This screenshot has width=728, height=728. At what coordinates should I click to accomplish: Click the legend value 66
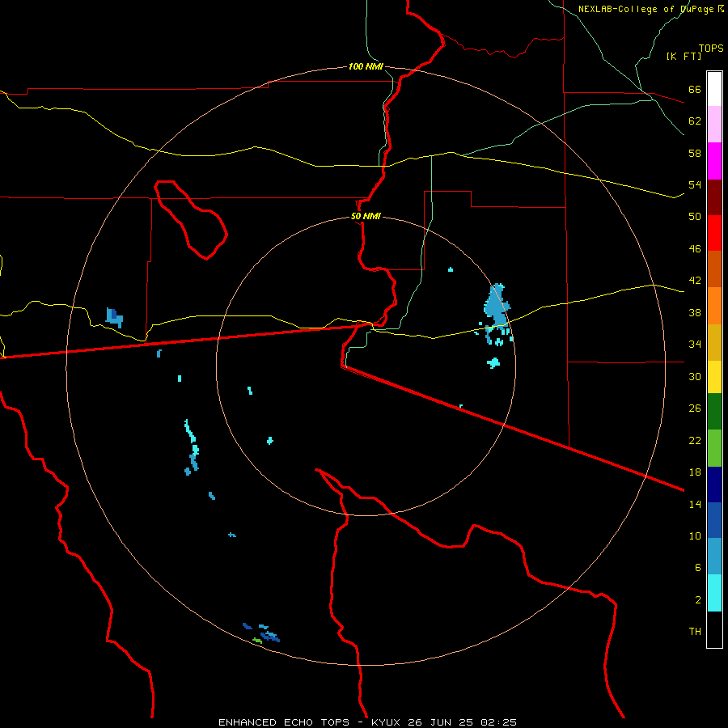point(695,89)
